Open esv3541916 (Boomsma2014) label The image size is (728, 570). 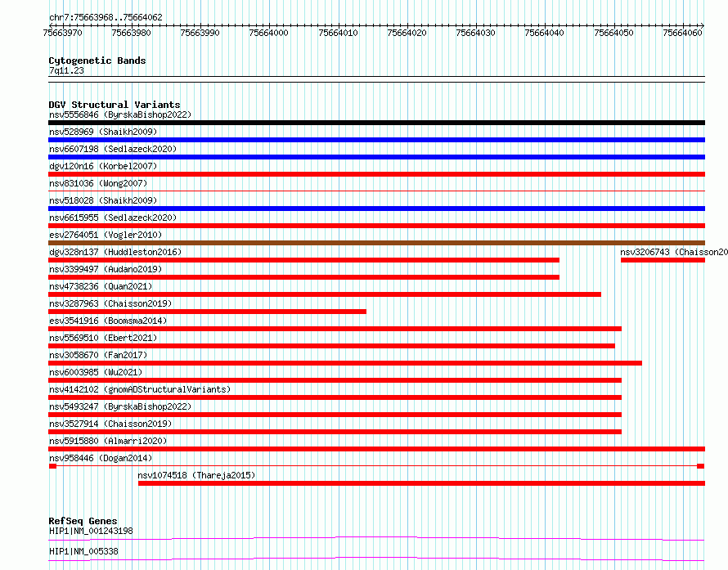108,321
